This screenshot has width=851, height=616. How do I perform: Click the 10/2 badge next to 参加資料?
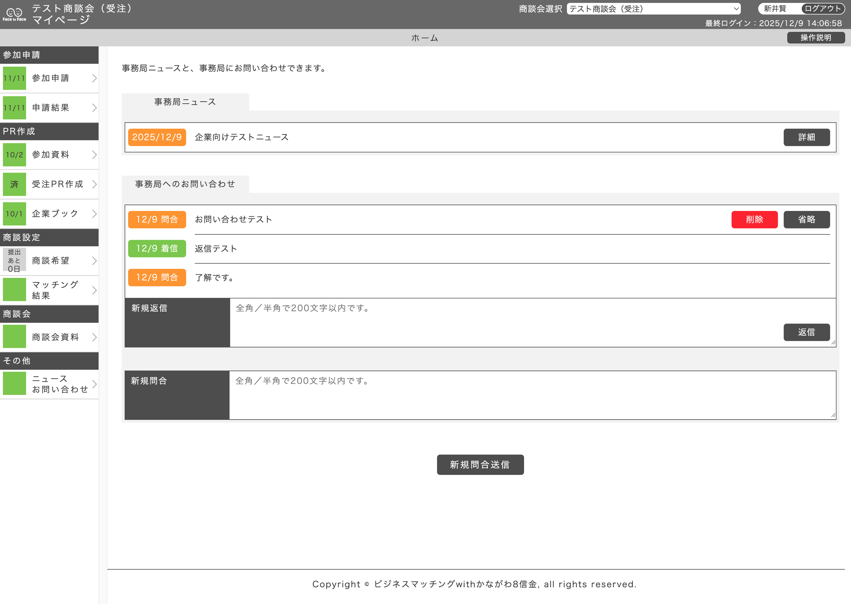pos(14,155)
